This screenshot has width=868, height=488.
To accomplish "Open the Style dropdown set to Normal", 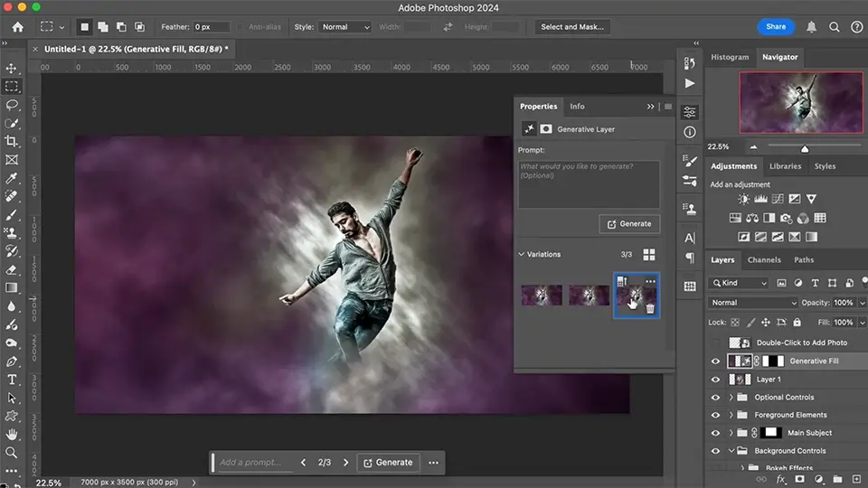I will pyautogui.click(x=344, y=27).
